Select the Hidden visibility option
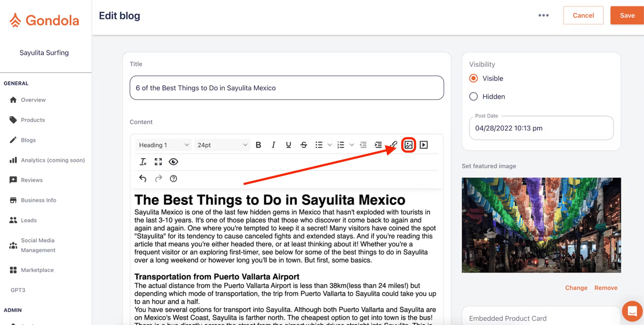Image resolution: width=644 pixels, height=325 pixels. point(474,97)
